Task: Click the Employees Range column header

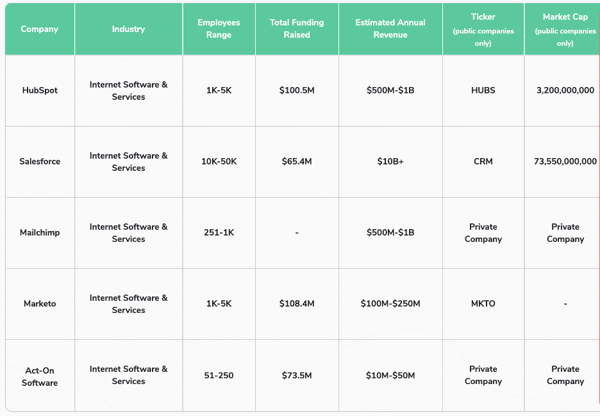Action: click(219, 29)
